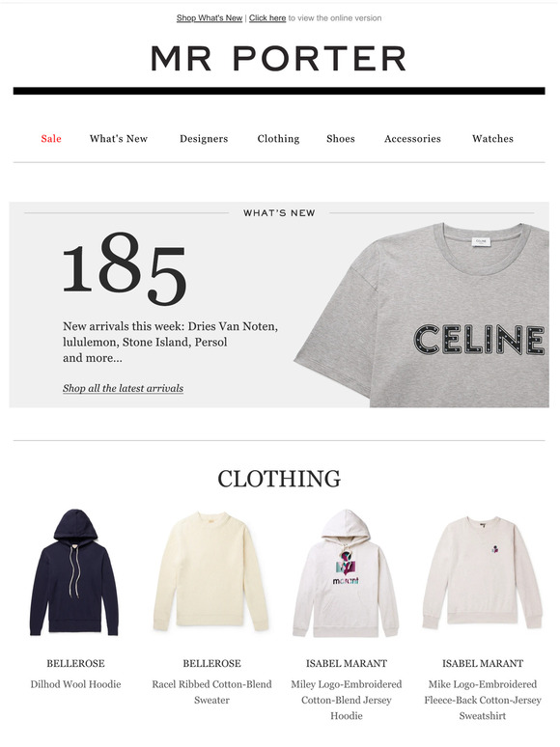Go to What's New in navigation bar
This screenshot has height=747, width=560.
119,139
